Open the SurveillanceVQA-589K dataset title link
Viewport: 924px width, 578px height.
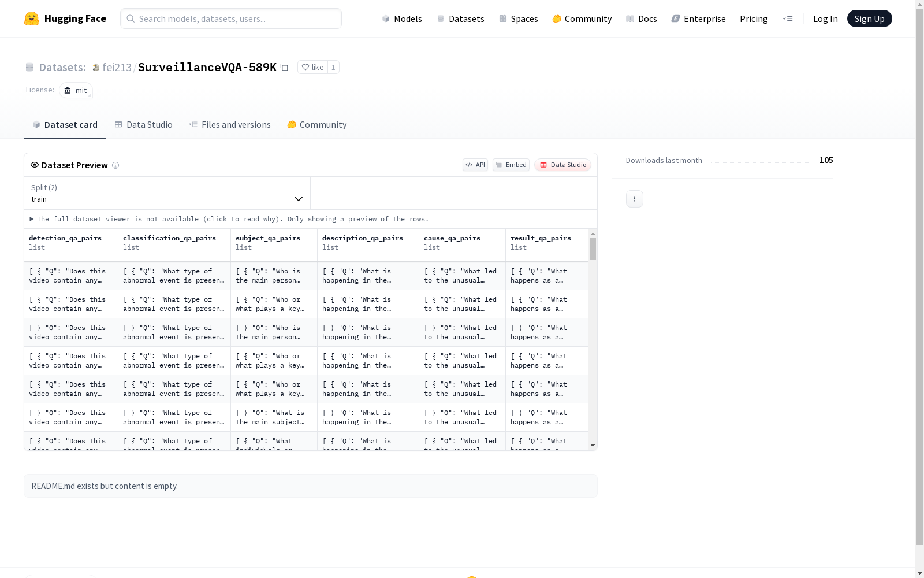(x=207, y=67)
